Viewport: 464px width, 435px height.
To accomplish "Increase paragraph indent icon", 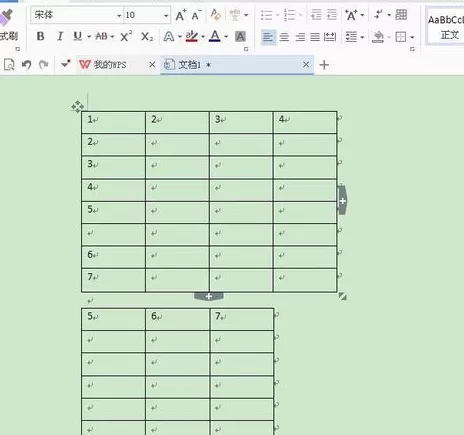I will [332, 15].
